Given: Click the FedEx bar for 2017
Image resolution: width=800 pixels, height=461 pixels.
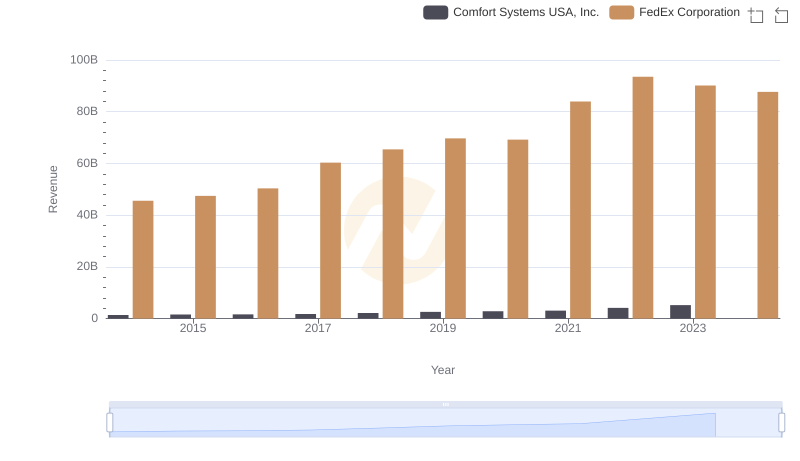Looking at the screenshot, I should pos(331,241).
